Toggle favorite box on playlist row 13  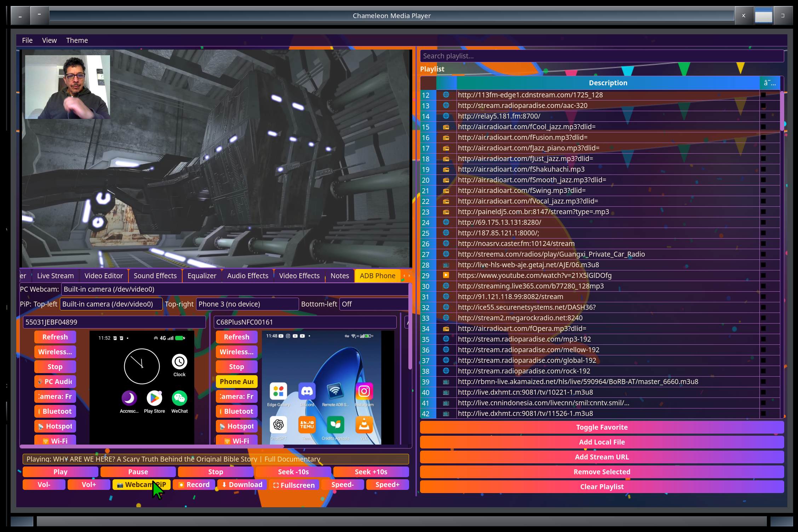point(763,105)
